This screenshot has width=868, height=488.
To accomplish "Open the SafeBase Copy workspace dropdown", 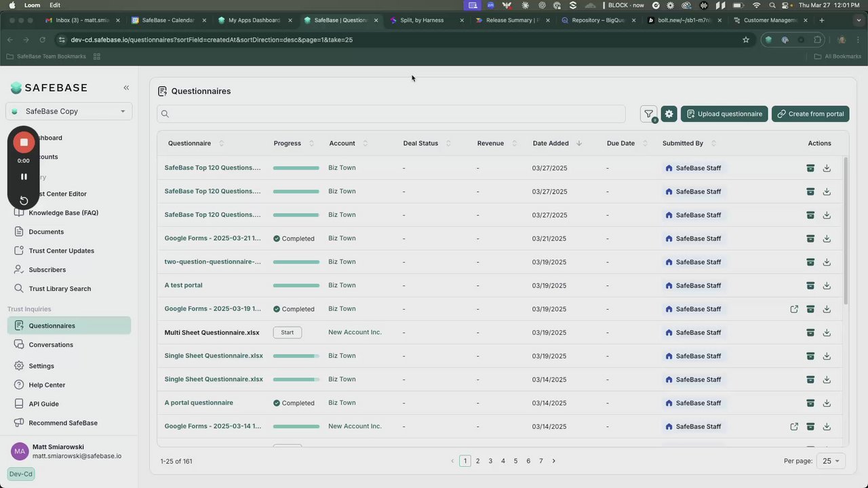I will pos(69,111).
